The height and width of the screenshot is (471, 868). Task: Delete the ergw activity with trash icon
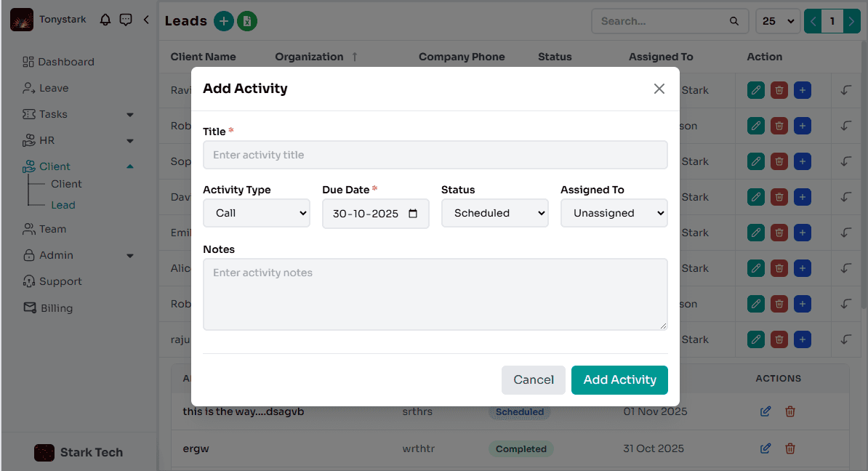(x=790, y=448)
